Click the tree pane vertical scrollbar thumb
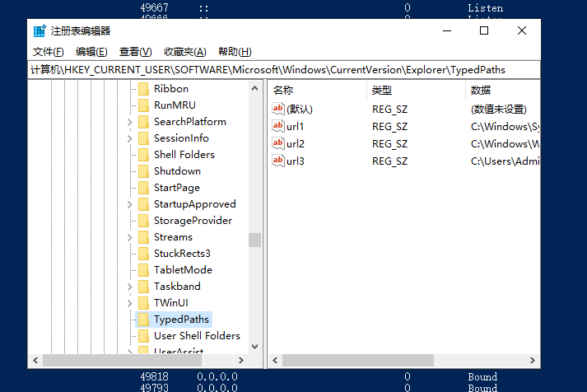 point(255,240)
